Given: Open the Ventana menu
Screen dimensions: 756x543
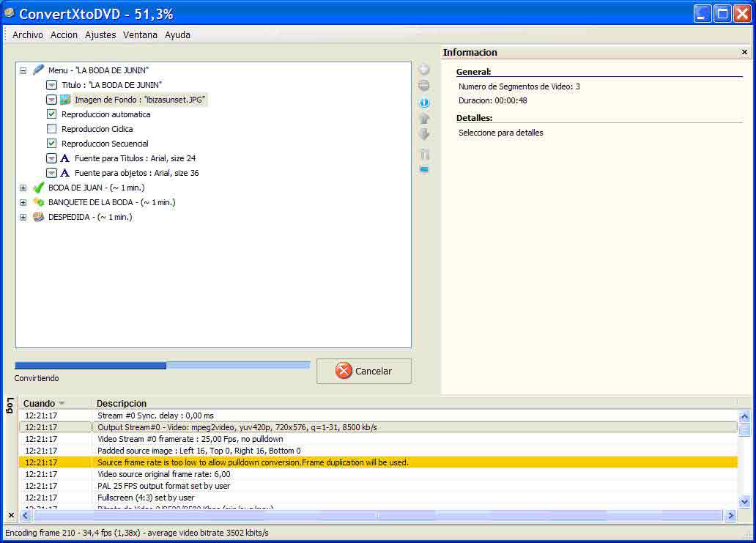Looking at the screenshot, I should (x=140, y=34).
